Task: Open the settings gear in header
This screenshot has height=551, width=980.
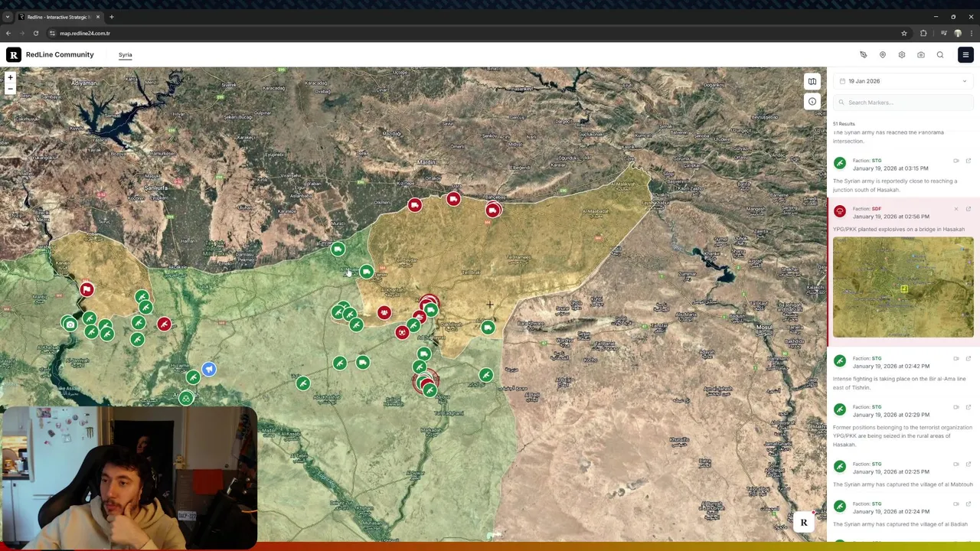Action: click(x=901, y=55)
